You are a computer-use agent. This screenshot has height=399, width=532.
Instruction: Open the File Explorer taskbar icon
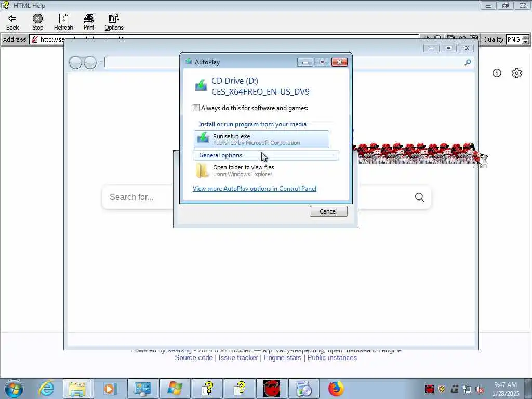click(77, 389)
